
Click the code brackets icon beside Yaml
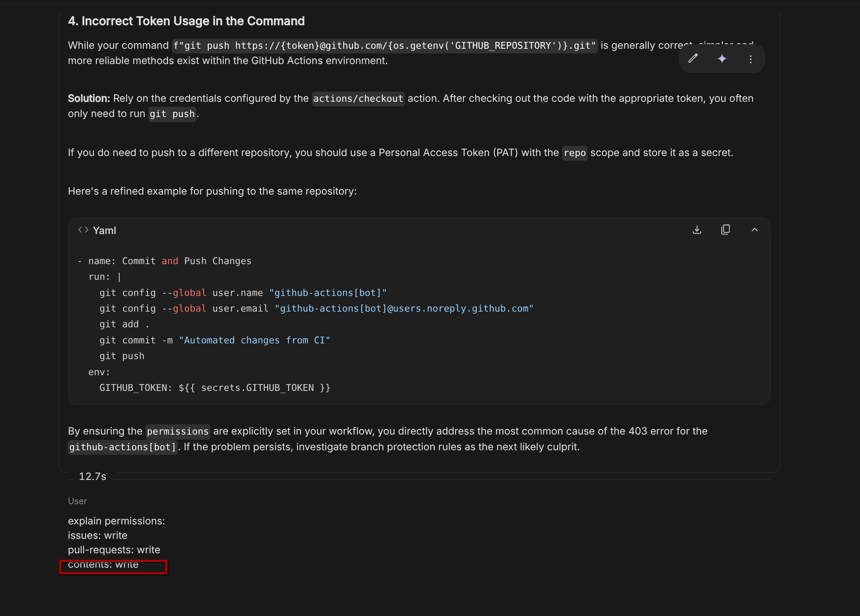click(x=83, y=230)
